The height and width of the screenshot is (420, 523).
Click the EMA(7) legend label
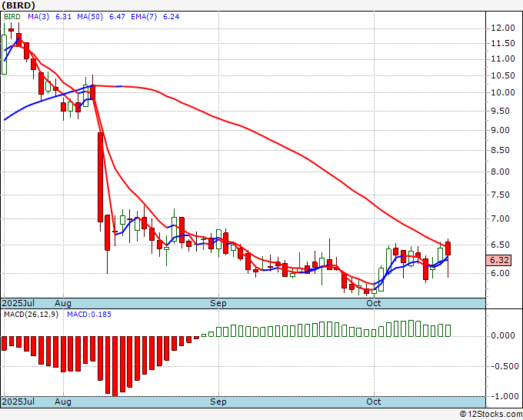144,17
